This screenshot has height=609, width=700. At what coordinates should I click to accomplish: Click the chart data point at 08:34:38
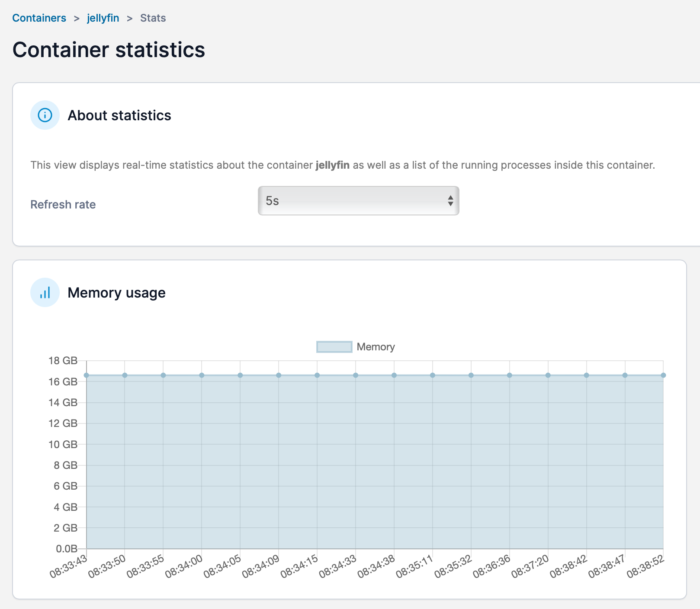coord(394,375)
